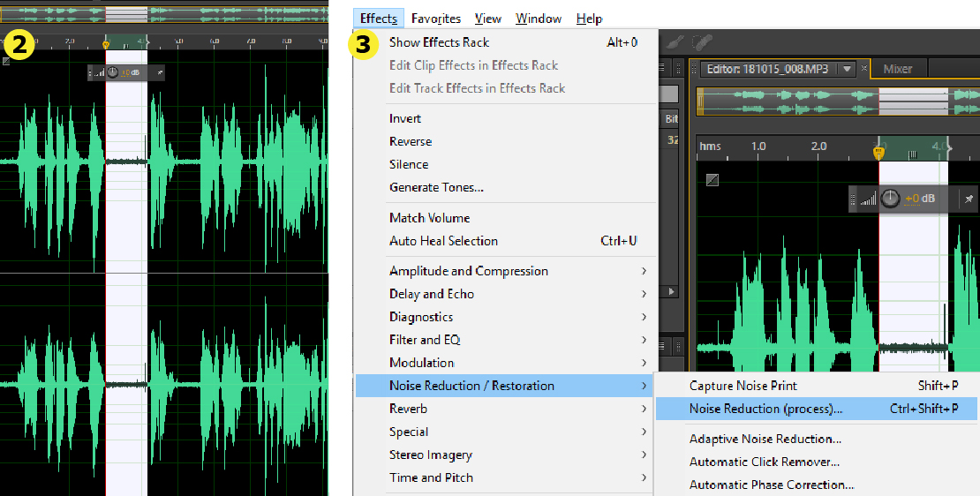
Task: Open the panel menu icon left of Editor tab
Action: tap(693, 69)
